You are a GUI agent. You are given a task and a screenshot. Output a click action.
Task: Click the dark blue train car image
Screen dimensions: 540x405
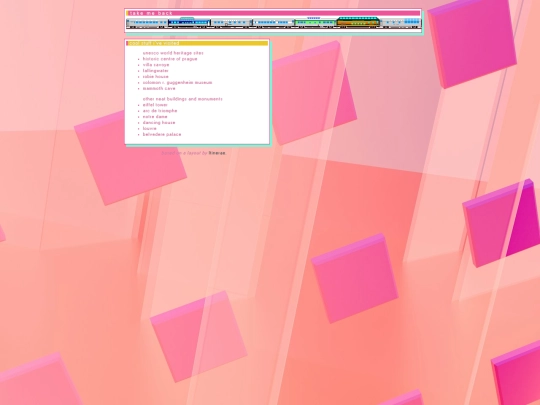point(189,22)
